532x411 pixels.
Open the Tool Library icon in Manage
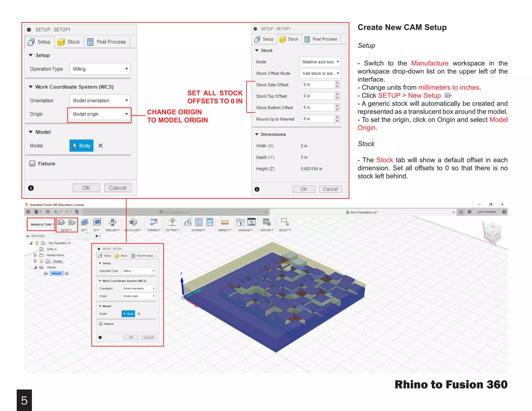[x=241, y=222]
